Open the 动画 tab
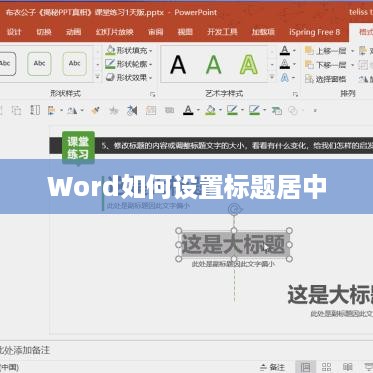The width and height of the screenshot is (373, 373). point(73,32)
